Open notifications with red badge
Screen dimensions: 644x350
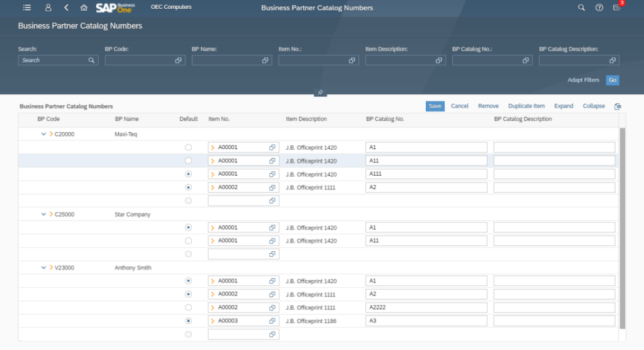[x=618, y=6]
